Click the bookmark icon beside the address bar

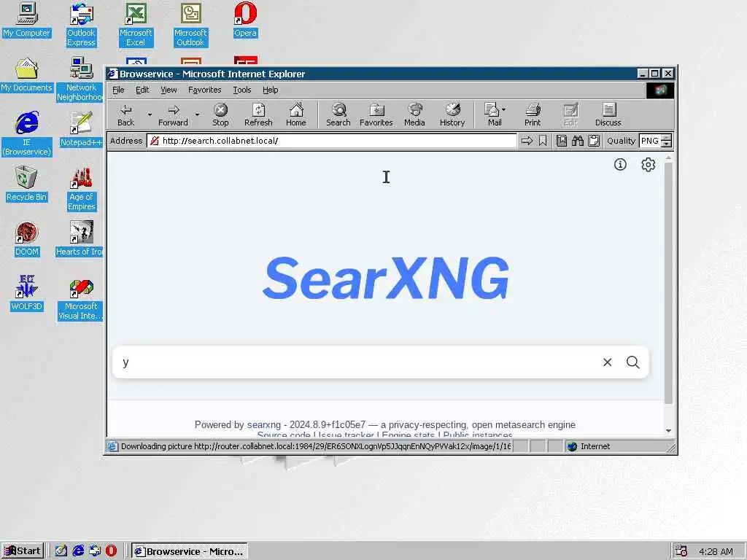[543, 141]
